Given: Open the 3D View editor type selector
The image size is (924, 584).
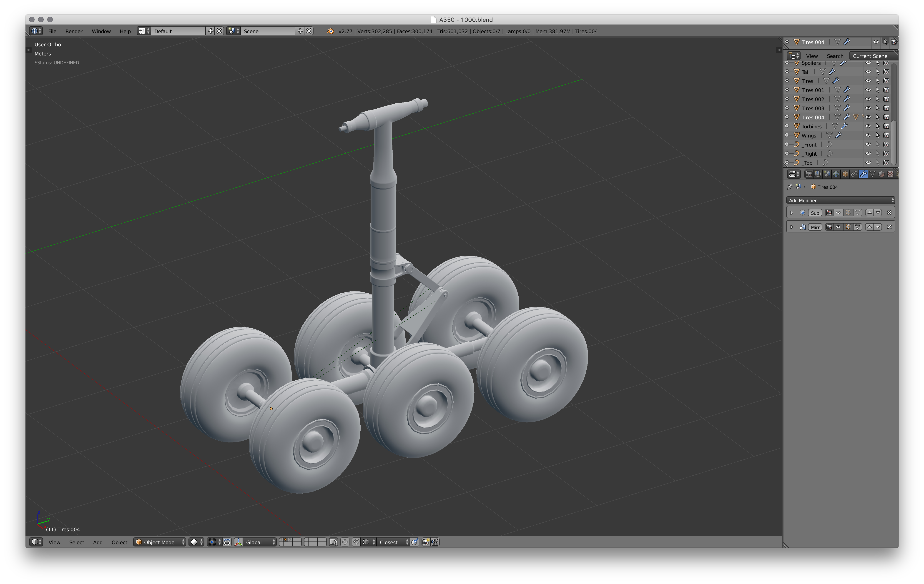Looking at the screenshot, I should [36, 542].
